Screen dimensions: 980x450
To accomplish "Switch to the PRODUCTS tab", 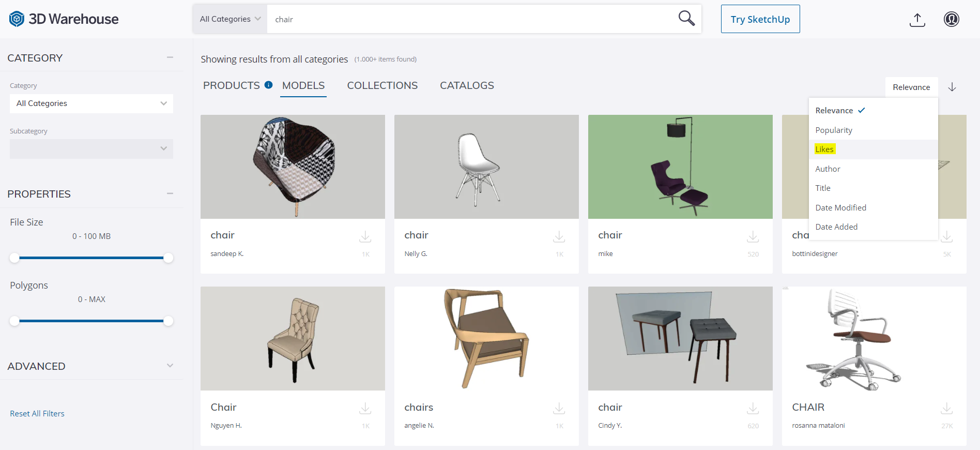I will pyautogui.click(x=232, y=85).
